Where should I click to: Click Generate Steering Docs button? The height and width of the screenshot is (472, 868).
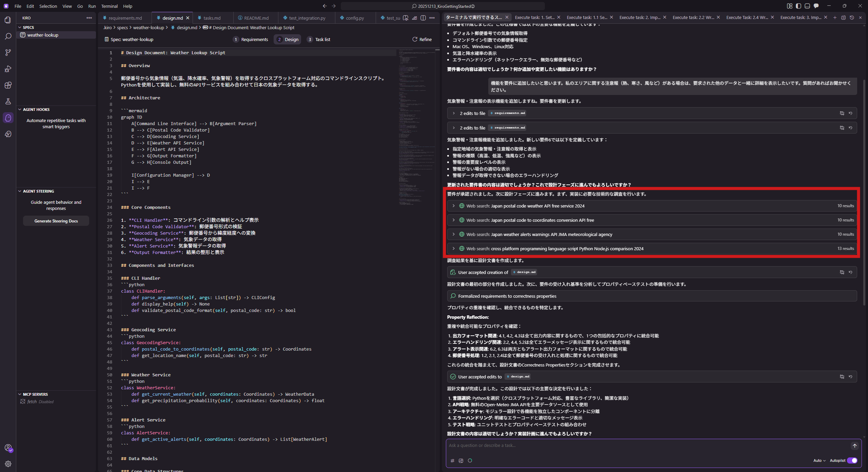[56, 221]
